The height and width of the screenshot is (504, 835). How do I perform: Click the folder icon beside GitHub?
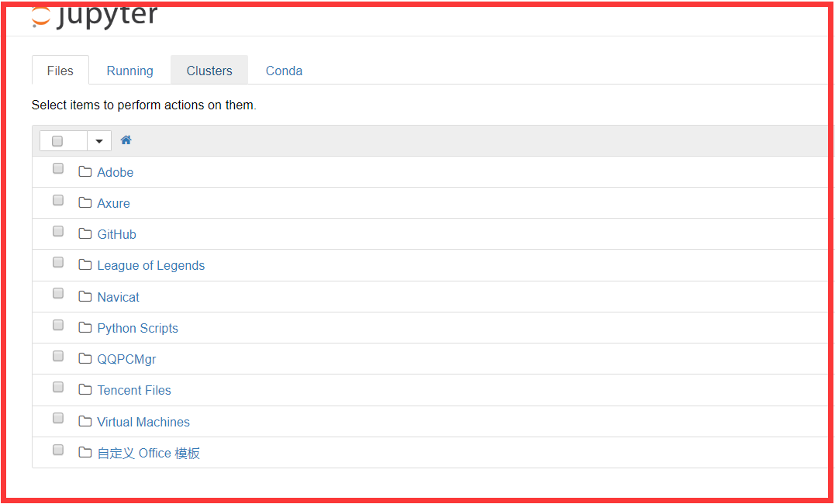[85, 234]
